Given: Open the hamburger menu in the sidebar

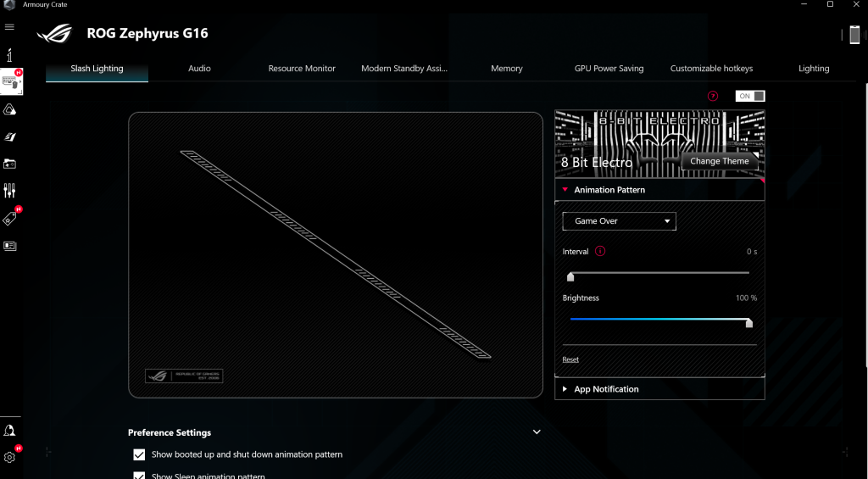Looking at the screenshot, I should (10, 27).
